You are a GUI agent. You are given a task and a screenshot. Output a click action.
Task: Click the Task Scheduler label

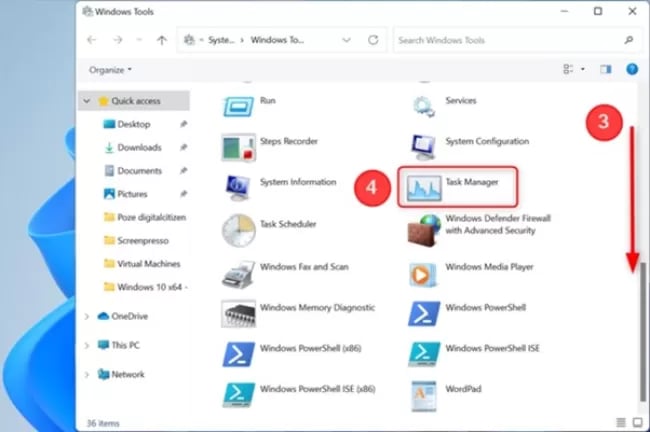[x=288, y=224]
